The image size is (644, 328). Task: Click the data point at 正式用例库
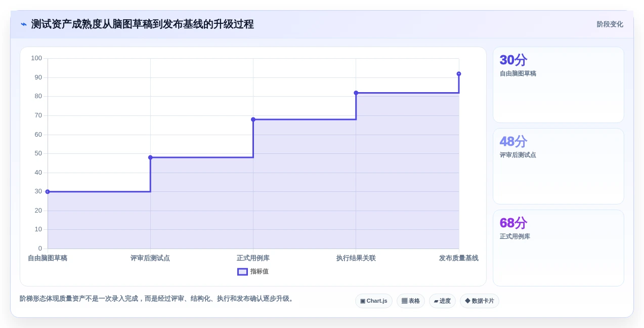click(x=253, y=119)
